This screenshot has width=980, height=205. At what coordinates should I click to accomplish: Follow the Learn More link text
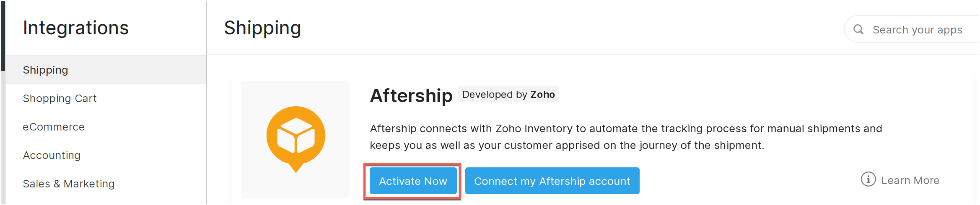pos(910,180)
